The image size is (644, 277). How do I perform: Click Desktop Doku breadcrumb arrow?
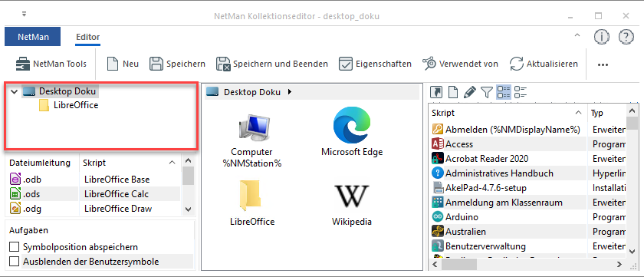tap(290, 92)
